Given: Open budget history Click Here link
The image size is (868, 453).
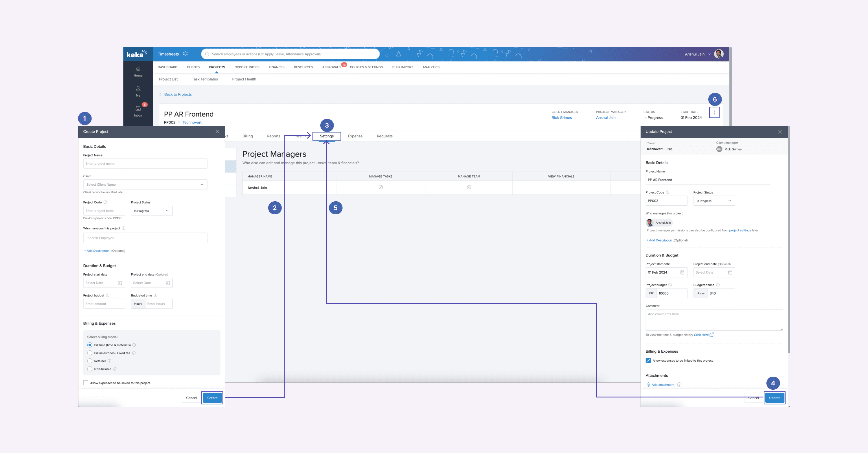Looking at the screenshot, I should (704, 335).
